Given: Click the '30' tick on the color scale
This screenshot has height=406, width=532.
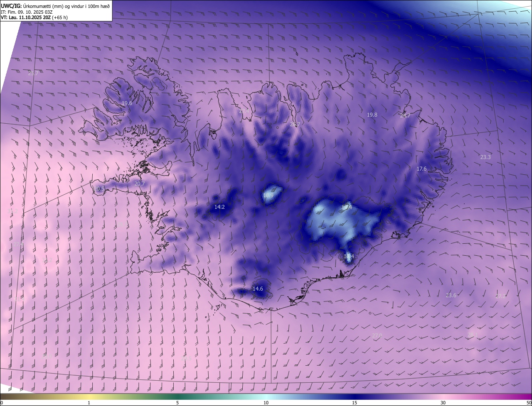Looking at the screenshot, I should 443,403.
